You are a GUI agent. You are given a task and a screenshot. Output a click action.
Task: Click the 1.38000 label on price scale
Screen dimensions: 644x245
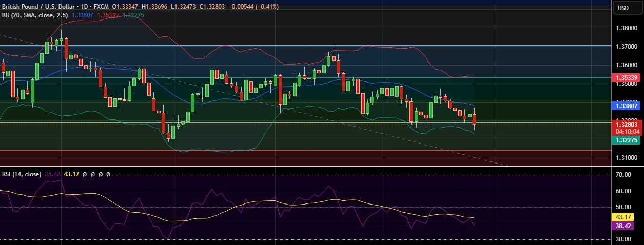(628, 29)
